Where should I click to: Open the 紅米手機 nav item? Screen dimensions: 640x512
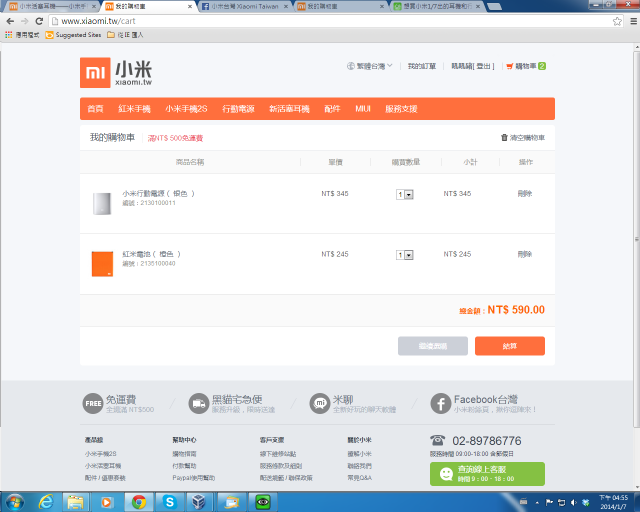(134, 109)
